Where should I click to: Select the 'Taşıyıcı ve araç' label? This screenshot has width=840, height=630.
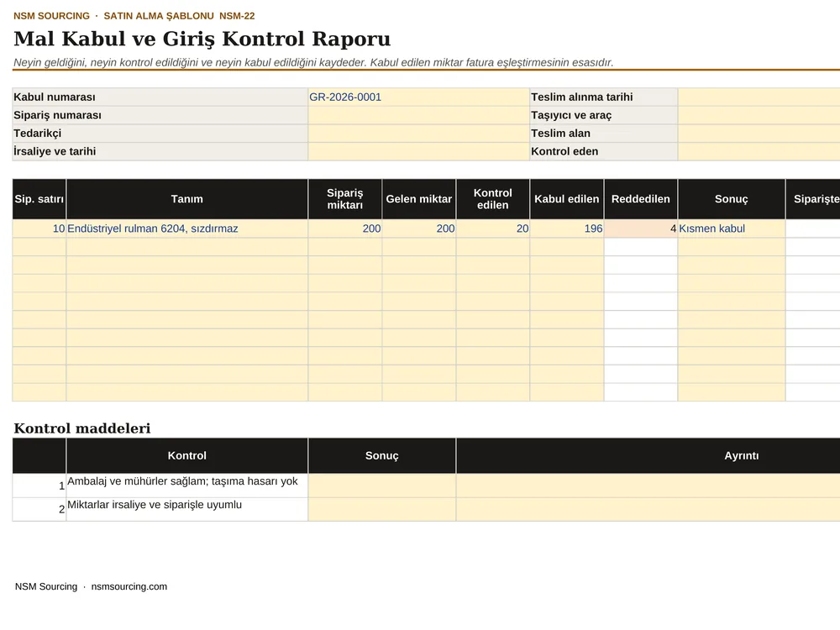tap(604, 115)
